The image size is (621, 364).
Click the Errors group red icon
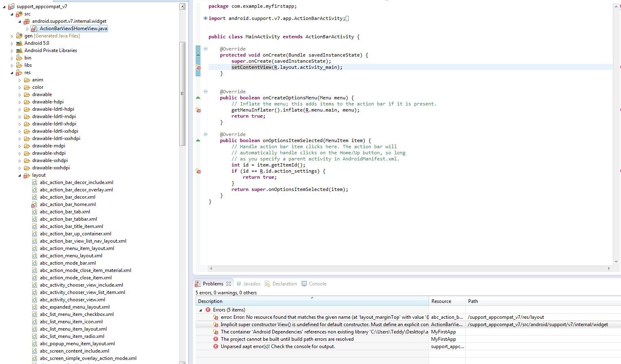pyautogui.click(x=208, y=310)
